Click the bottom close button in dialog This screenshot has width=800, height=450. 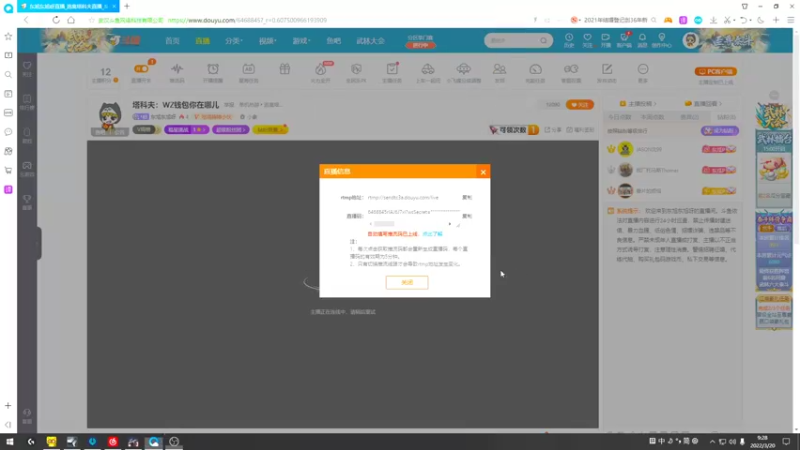[x=407, y=282]
